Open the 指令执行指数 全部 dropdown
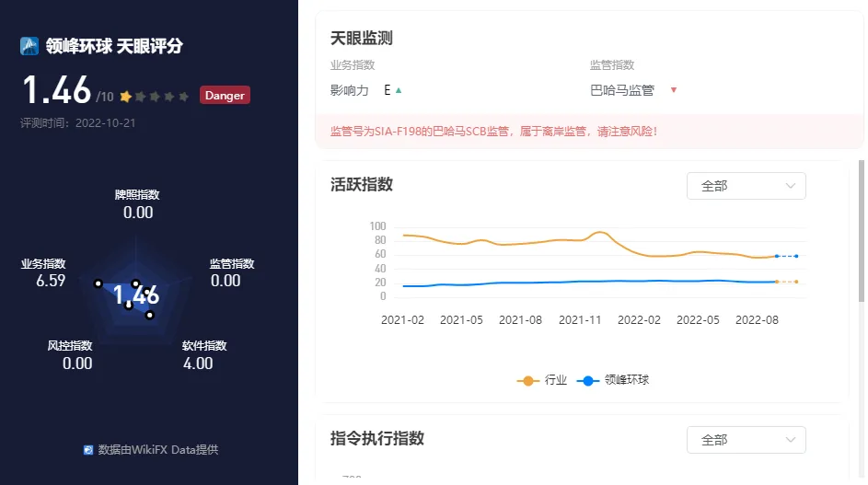The width and height of the screenshot is (868, 485). click(x=746, y=440)
